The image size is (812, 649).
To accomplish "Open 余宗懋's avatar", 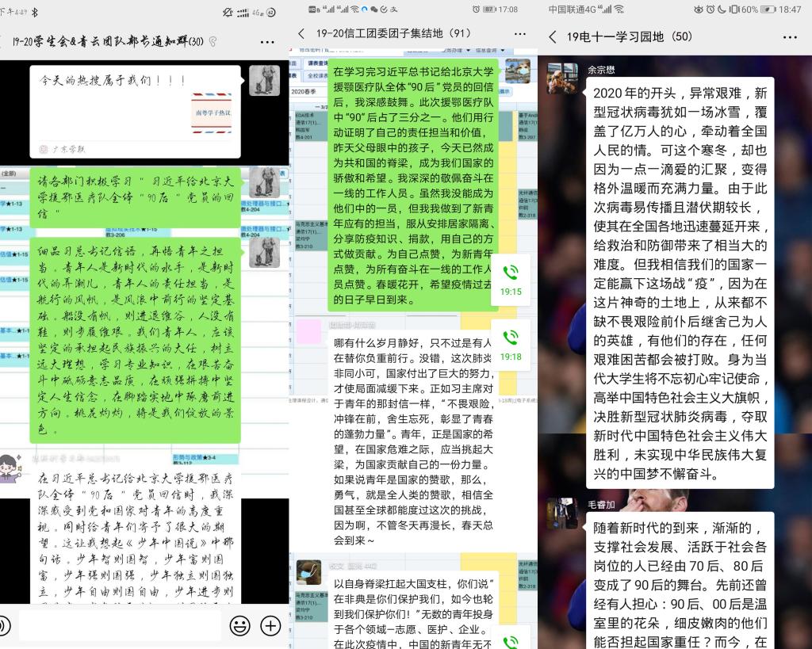I will [x=562, y=78].
